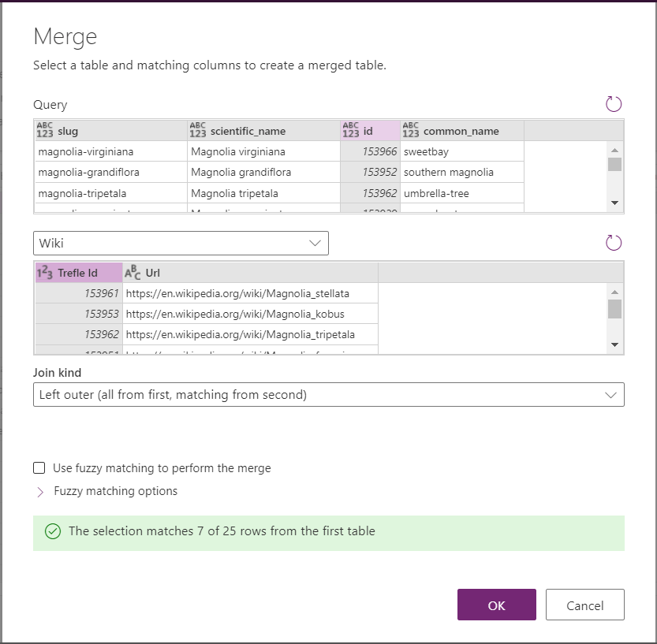Click the data type icon of the slug column
This screenshot has width=657, height=644.
tap(45, 130)
